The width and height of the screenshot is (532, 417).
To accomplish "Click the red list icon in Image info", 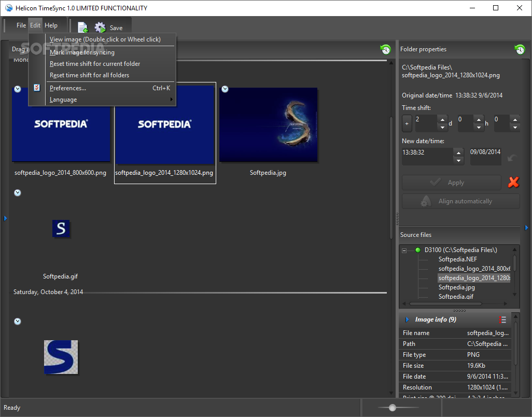I will 502,319.
